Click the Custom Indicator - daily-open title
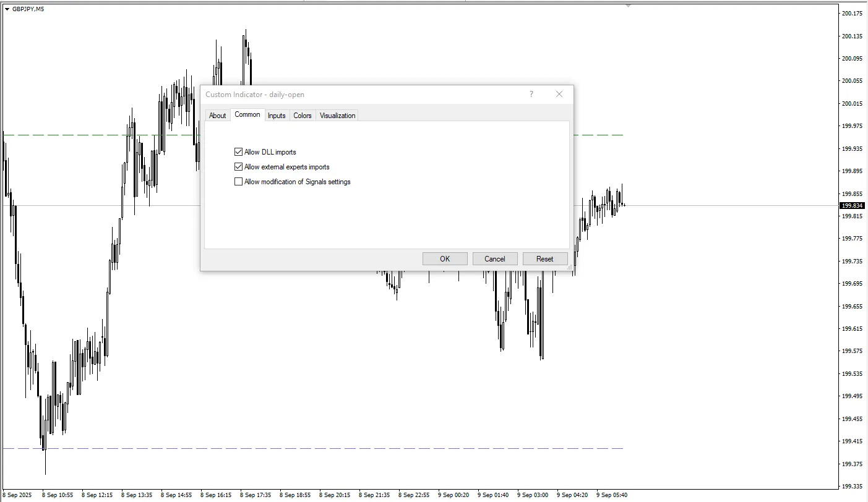Viewport: 868px width, 502px height. click(x=255, y=95)
